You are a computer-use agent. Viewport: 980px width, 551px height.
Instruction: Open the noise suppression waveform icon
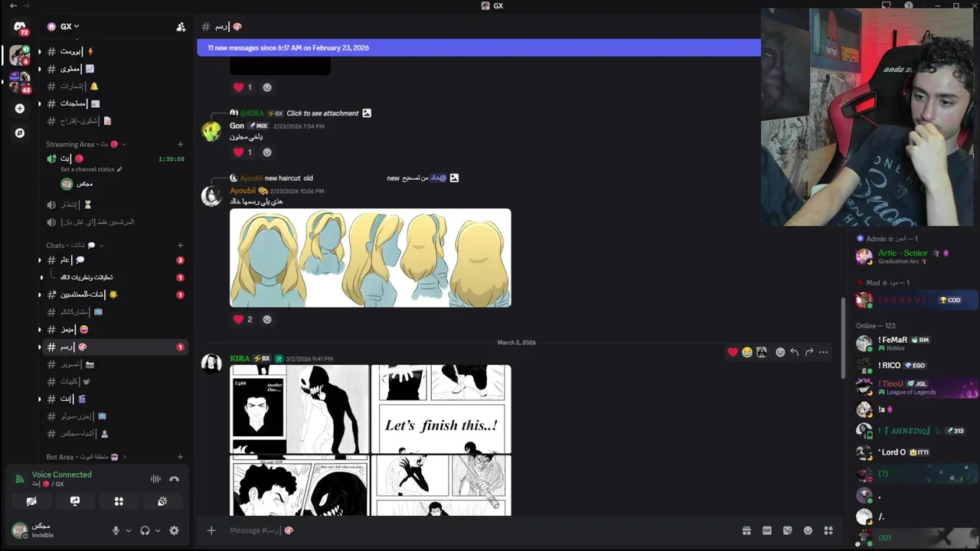coord(155,479)
